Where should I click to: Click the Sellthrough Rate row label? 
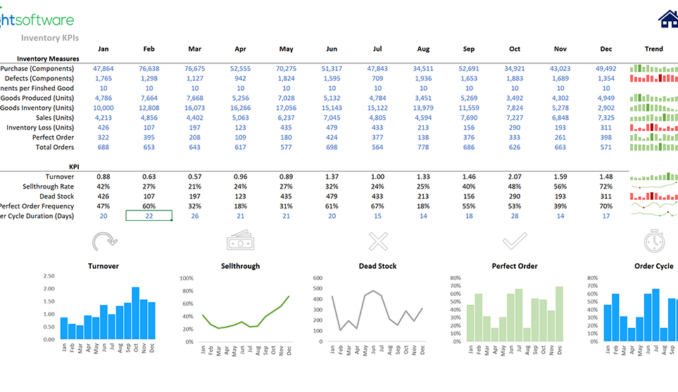click(x=48, y=186)
